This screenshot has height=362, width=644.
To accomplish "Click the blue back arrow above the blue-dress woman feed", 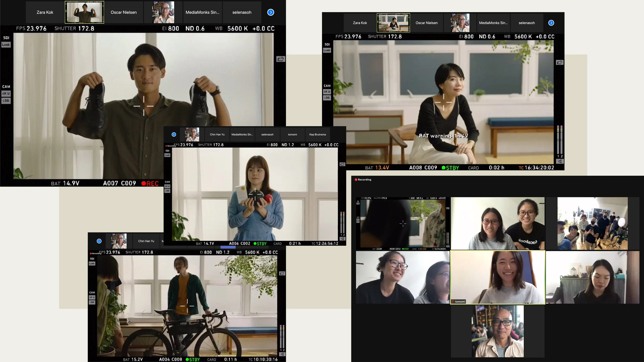I will click(174, 135).
